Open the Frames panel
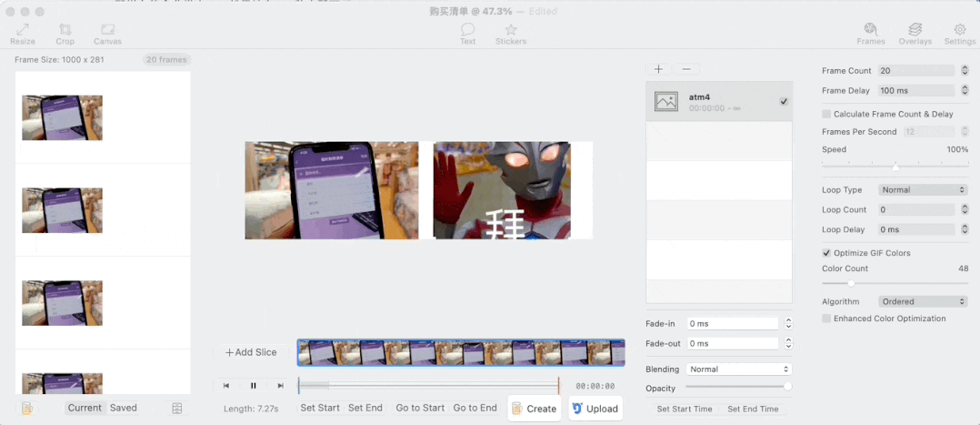 [x=871, y=35]
